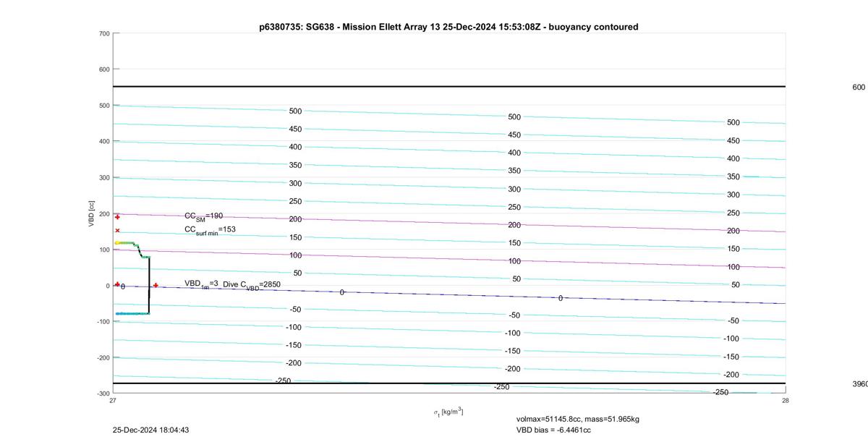Select the 'CC surf min=153' annotation
Viewport: 868px width, 442px height.
point(210,229)
